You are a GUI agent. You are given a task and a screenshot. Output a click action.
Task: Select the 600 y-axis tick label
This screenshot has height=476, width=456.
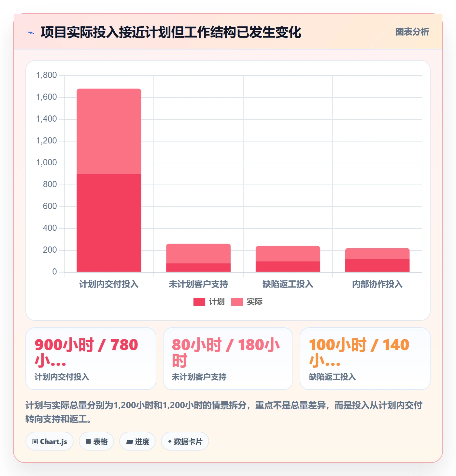click(x=50, y=206)
